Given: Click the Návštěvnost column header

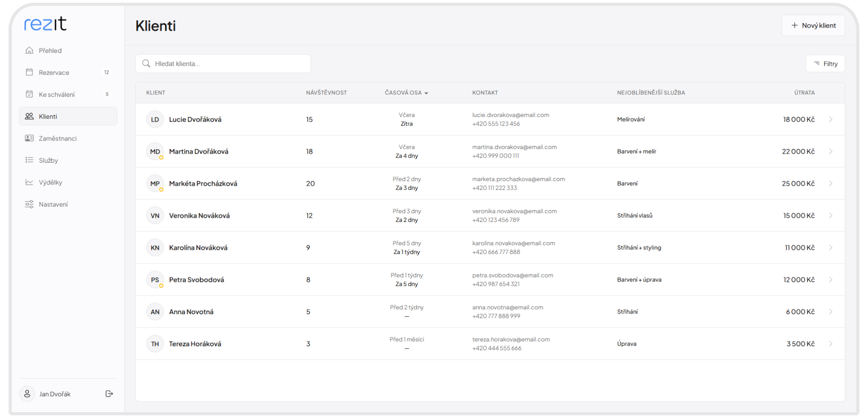Looking at the screenshot, I should (326, 93).
